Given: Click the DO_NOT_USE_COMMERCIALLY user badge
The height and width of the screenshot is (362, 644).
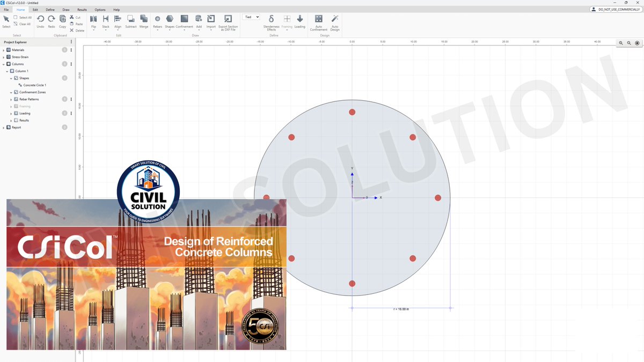Looking at the screenshot, I should 615,10.
